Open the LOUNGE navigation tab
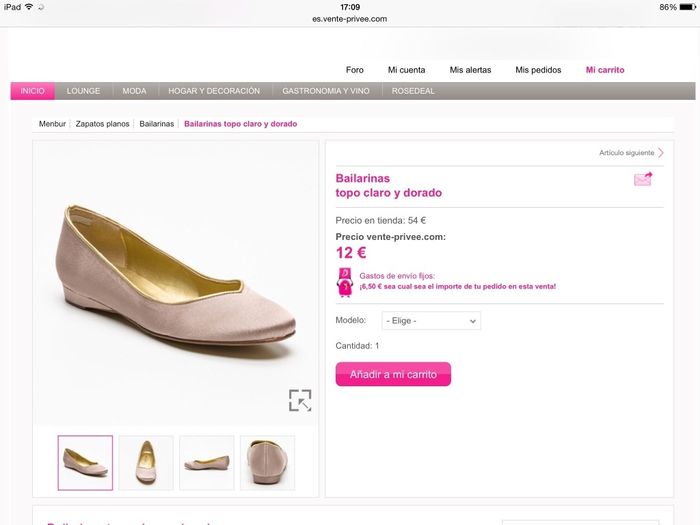Screen dimensions: 700x525 (x=83, y=91)
